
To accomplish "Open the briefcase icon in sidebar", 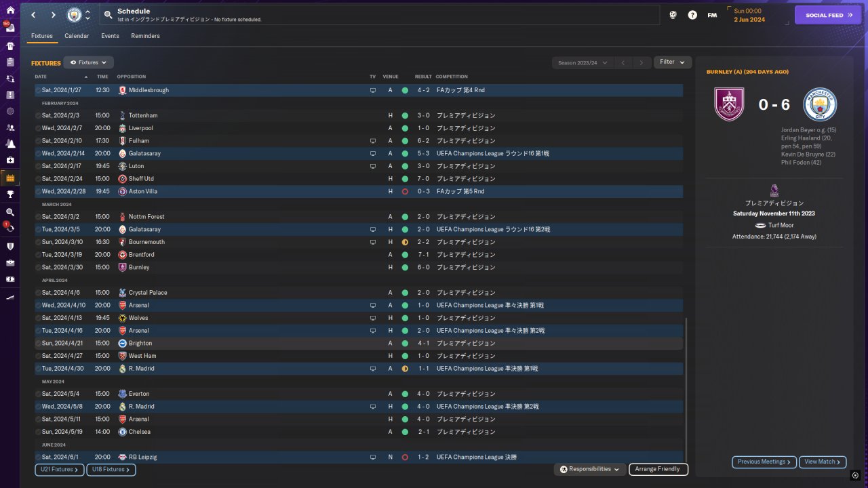I will tap(10, 262).
